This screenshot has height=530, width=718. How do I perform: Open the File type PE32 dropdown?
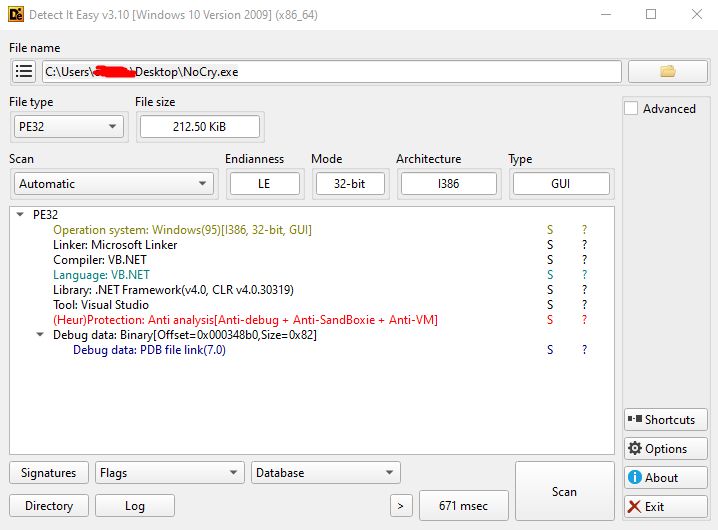click(x=69, y=126)
